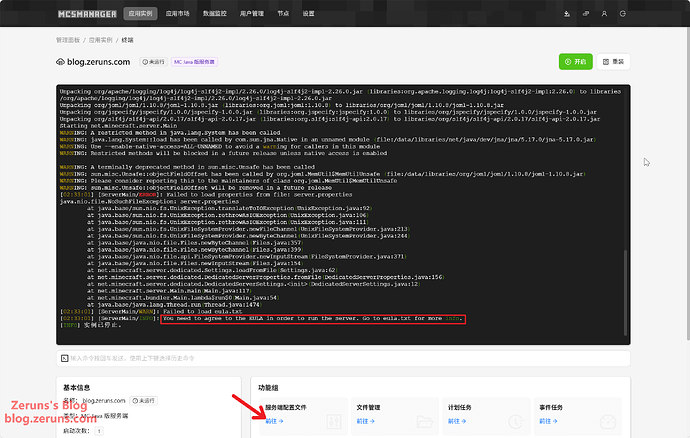690x438 pixels.
Task: Click the last icon in the top-right header group
Action: pos(623,14)
